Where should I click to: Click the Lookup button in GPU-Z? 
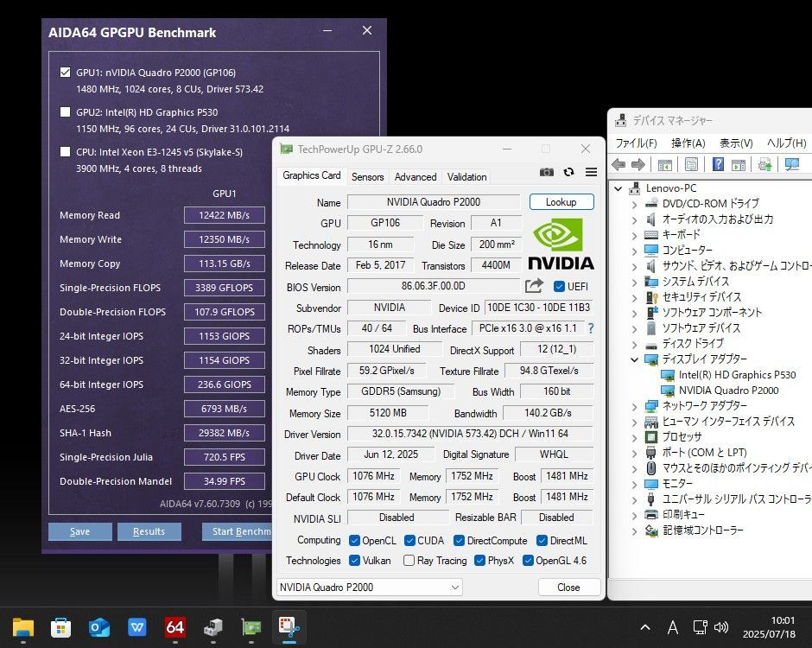point(561,202)
